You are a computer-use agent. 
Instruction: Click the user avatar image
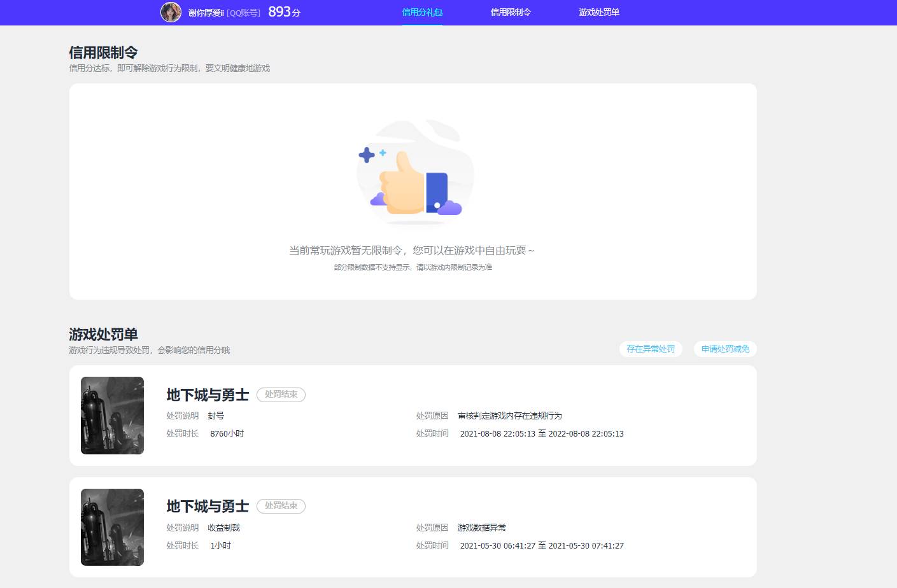171,12
